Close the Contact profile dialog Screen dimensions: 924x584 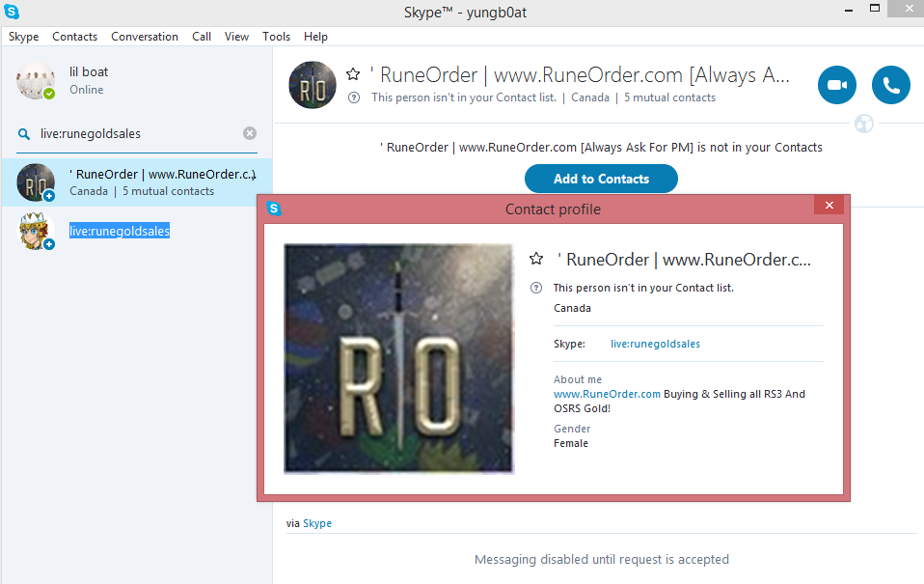[829, 205]
